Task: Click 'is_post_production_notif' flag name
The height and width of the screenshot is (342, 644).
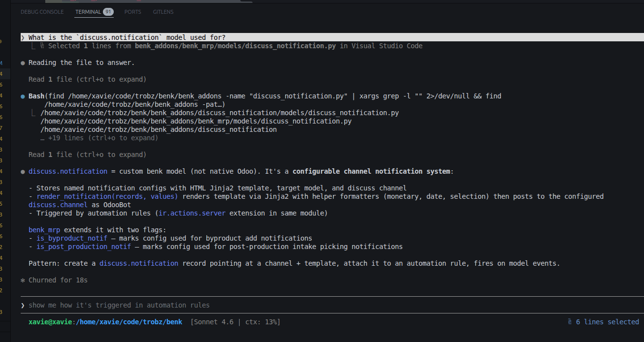Action: click(x=84, y=247)
